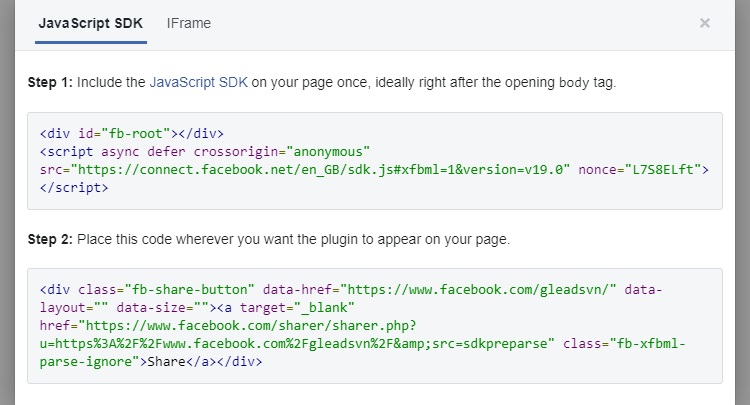750x405 pixels.
Task: Click the "Step 1:" bold label
Action: 48,82
